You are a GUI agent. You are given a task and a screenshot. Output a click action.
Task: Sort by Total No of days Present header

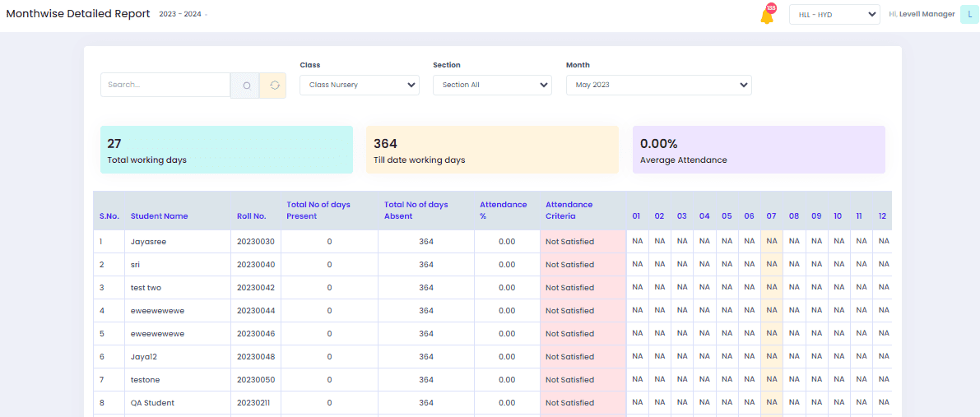pos(318,210)
